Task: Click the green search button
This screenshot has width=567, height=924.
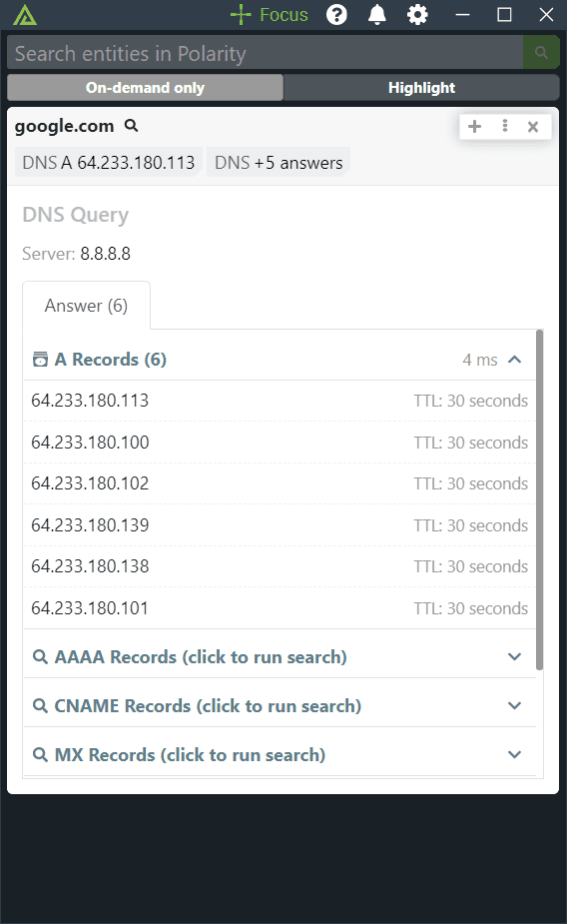Action: pos(541,53)
